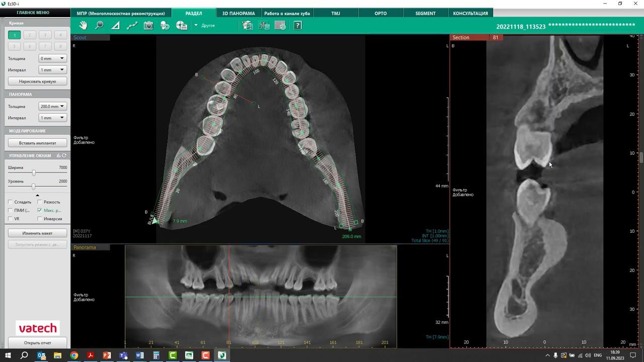Click the CD save export icon
The width and height of the screenshot is (644, 362).
click(x=182, y=25)
